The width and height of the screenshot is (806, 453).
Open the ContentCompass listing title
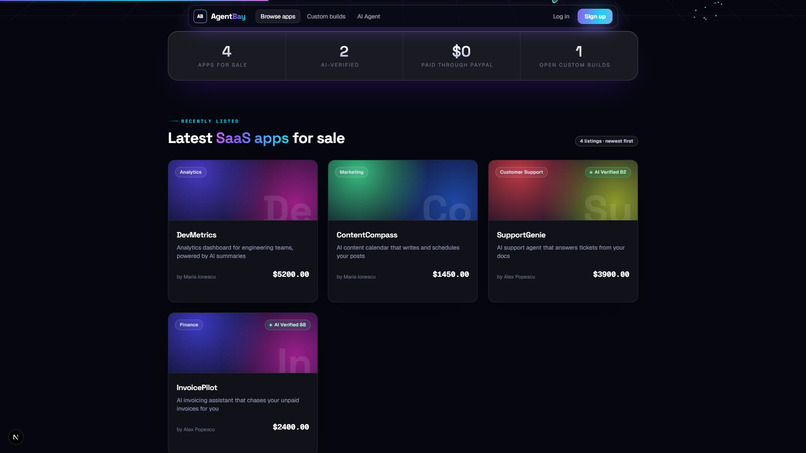pos(367,235)
